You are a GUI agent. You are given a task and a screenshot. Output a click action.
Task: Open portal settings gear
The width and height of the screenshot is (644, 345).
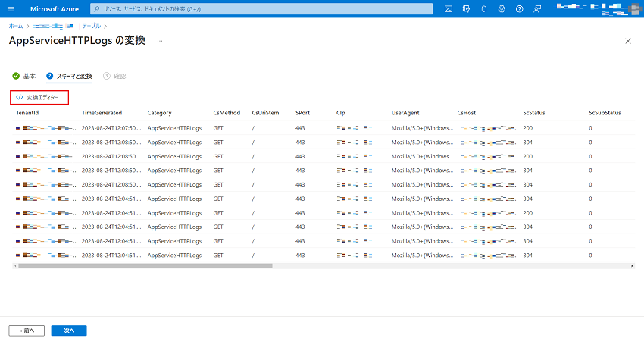pyautogui.click(x=502, y=8)
